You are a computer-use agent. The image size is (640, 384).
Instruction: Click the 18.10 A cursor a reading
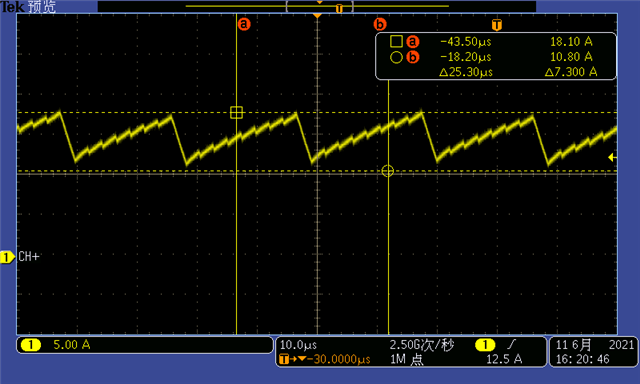571,42
